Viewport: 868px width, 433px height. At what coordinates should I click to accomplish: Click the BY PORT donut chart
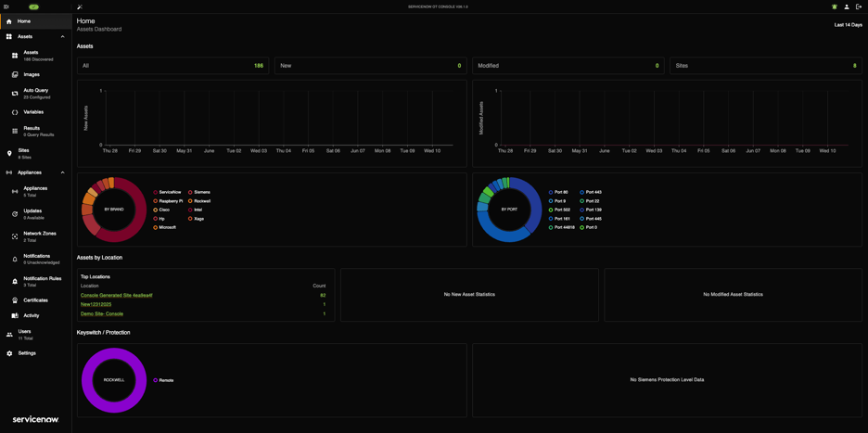pyautogui.click(x=509, y=210)
